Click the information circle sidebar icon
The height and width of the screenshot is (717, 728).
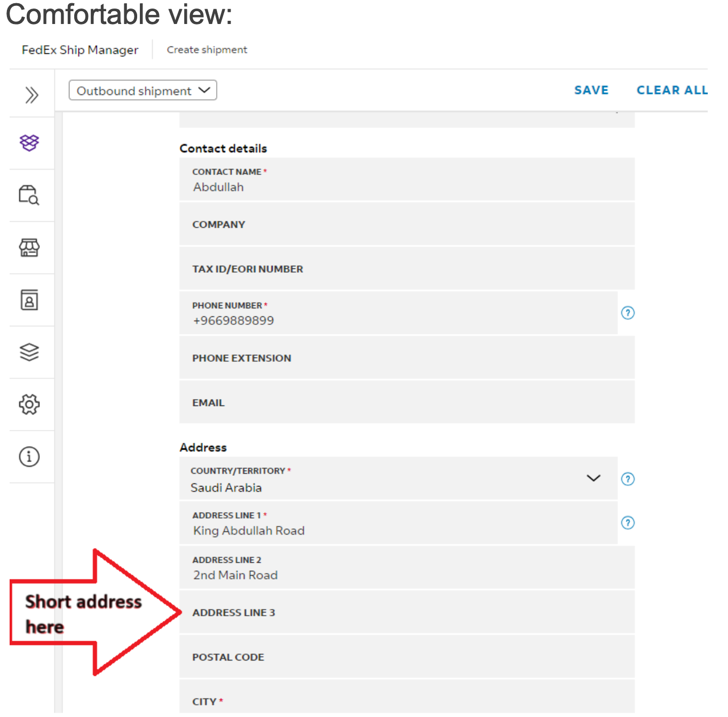[29, 457]
